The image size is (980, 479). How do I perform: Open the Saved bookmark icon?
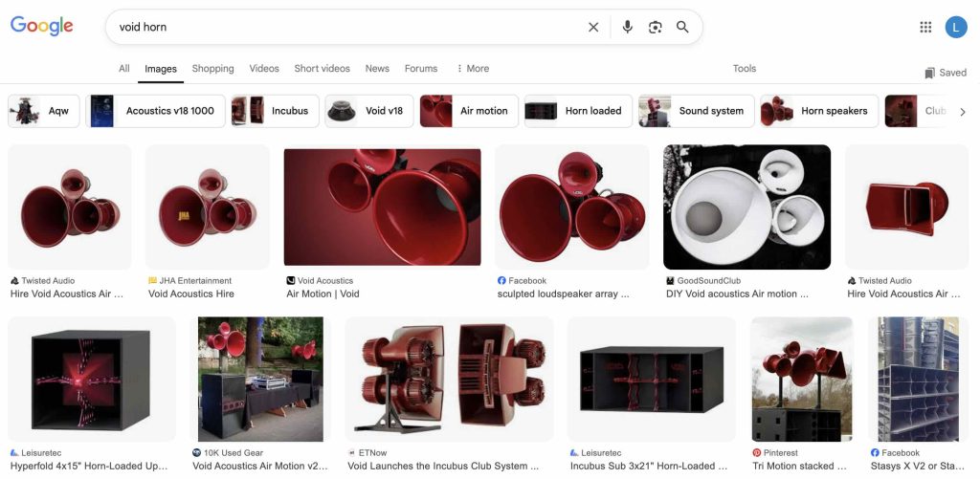point(929,73)
